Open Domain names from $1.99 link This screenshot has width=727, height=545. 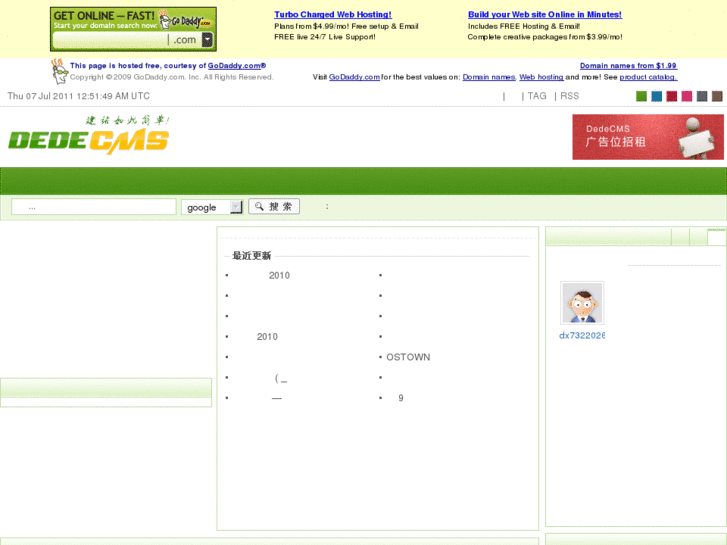click(628, 66)
